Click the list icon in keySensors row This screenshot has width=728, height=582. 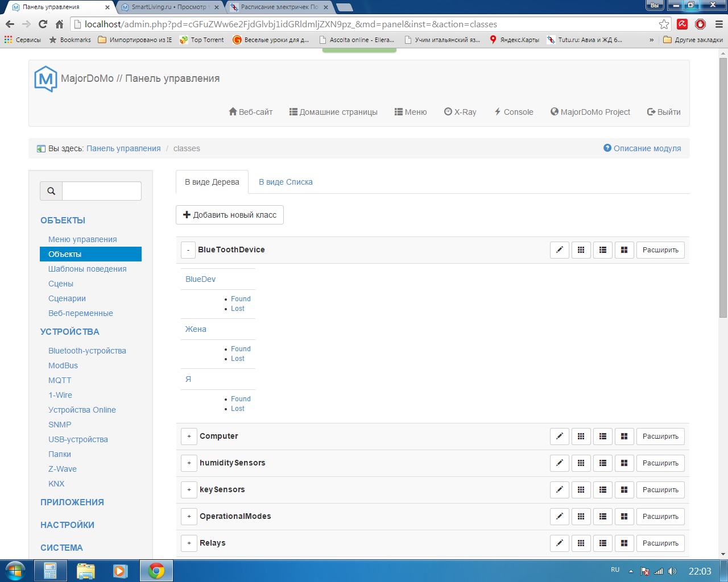click(x=603, y=490)
